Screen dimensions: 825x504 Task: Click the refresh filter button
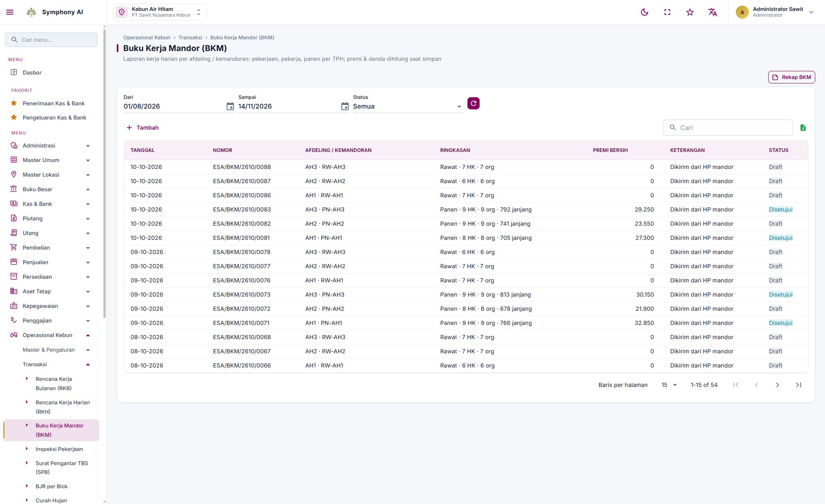[474, 103]
